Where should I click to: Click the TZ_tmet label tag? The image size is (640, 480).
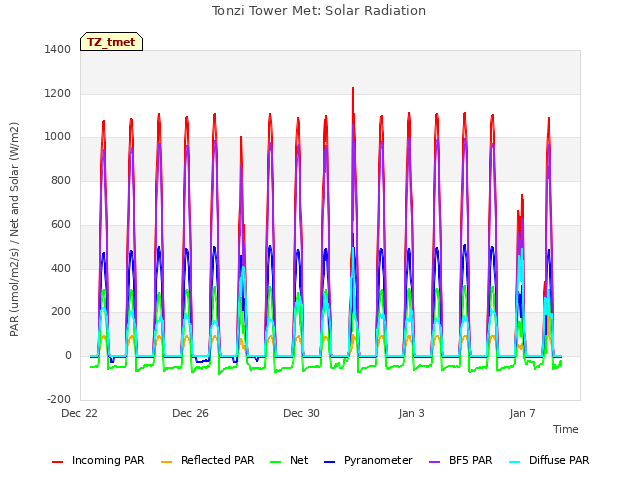[x=111, y=42]
